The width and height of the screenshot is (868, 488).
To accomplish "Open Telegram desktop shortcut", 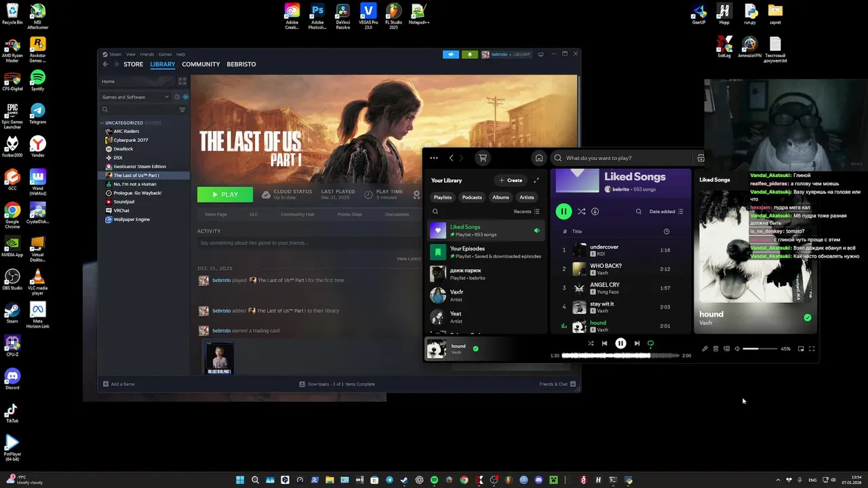I will (x=38, y=113).
